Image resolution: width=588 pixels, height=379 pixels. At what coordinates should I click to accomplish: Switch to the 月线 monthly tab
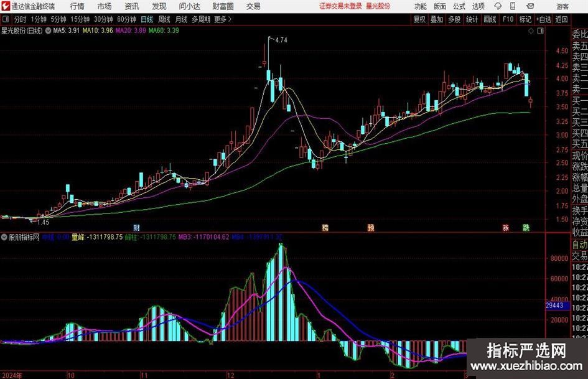tap(182, 19)
